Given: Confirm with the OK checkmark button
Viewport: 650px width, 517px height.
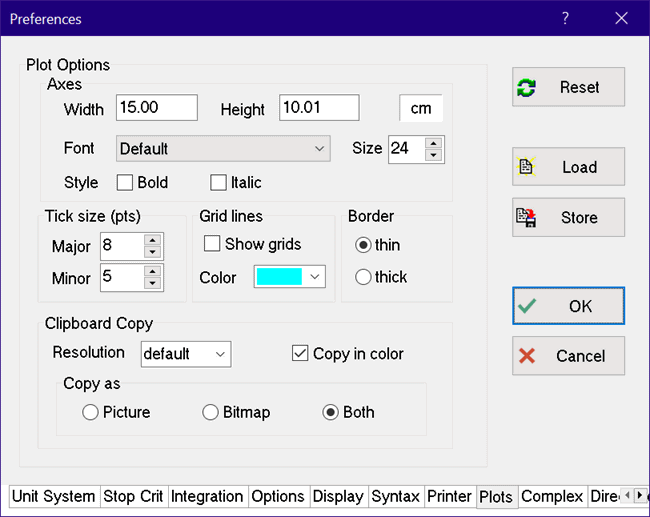Looking at the screenshot, I should click(x=568, y=306).
